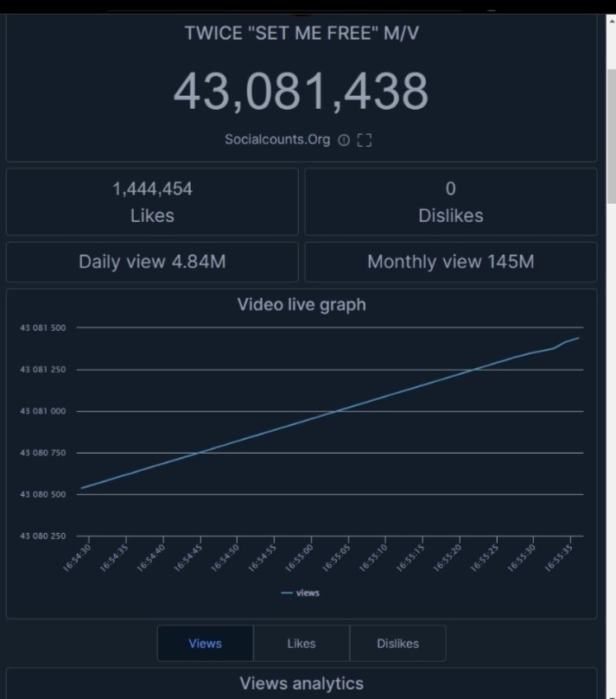The height and width of the screenshot is (699, 616).
Task: Click the 43 080 250 y-axis label
Action: pos(43,536)
